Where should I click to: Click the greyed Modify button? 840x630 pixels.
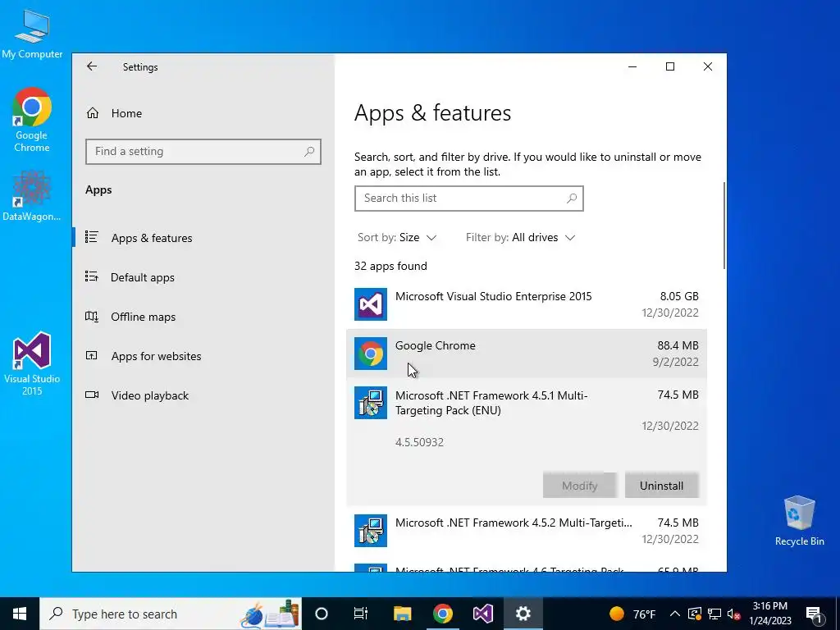[580, 486]
